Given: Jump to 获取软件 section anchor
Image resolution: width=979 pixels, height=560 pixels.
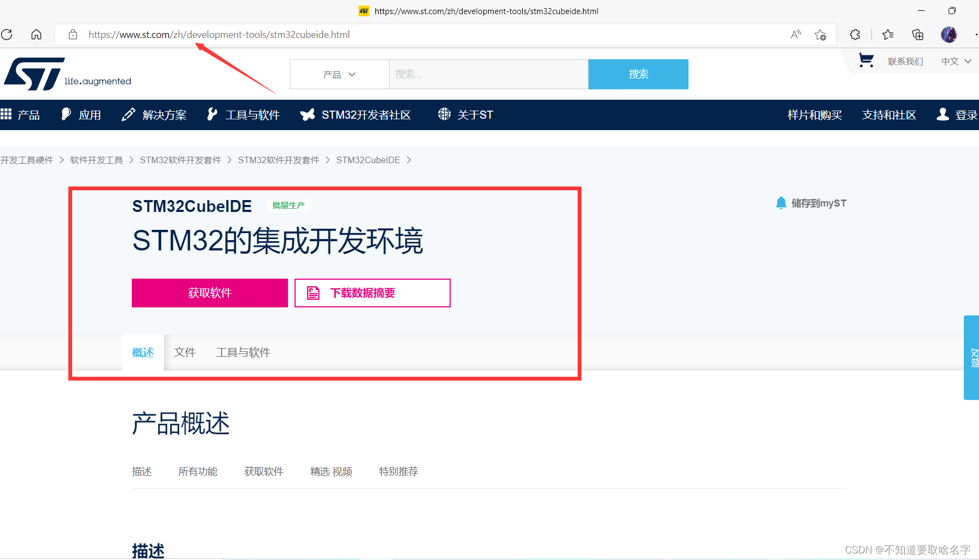Looking at the screenshot, I should coord(264,472).
